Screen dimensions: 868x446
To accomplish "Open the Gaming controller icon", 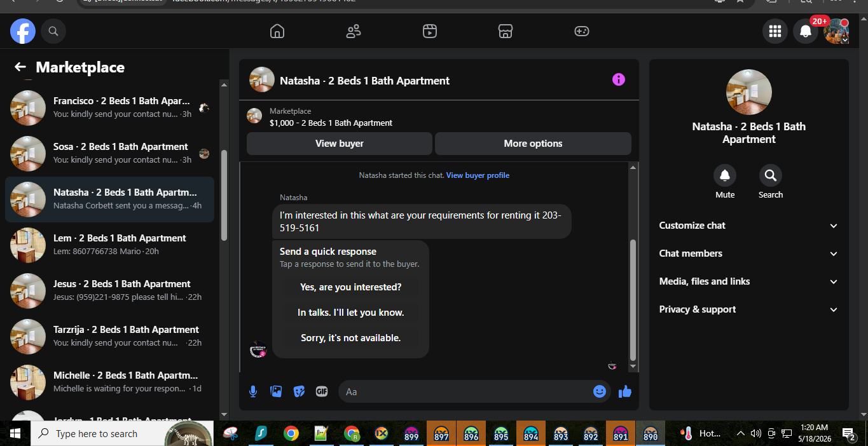I will (582, 31).
